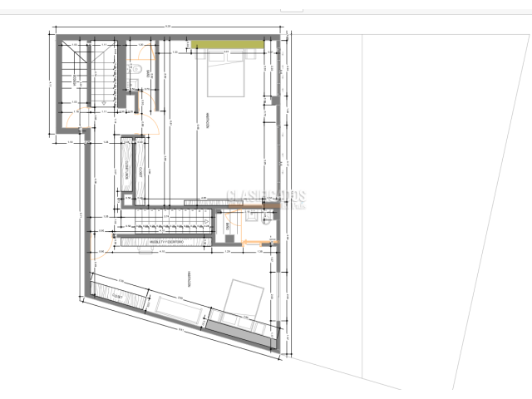
Task: Select the tilted bed in the lower bedroom
Action: coord(244,298)
